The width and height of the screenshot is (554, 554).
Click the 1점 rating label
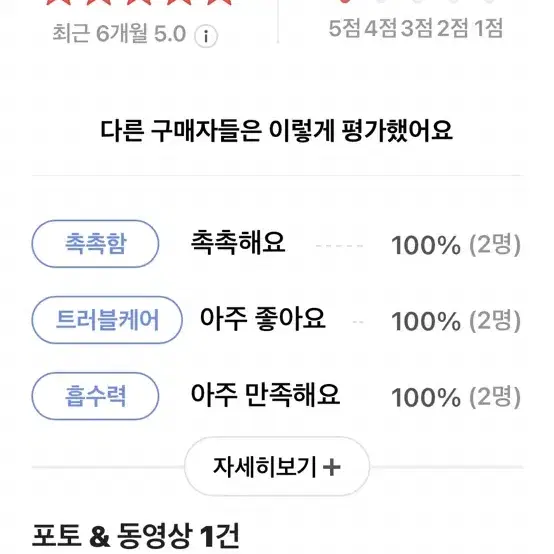489,28
